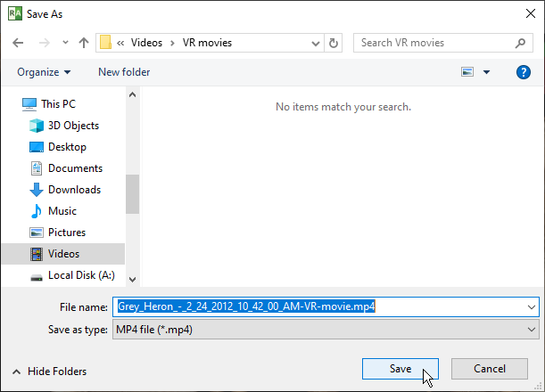Open the Pictures folder in sidebar
Viewport: 545px width, 392px height.
tap(67, 233)
